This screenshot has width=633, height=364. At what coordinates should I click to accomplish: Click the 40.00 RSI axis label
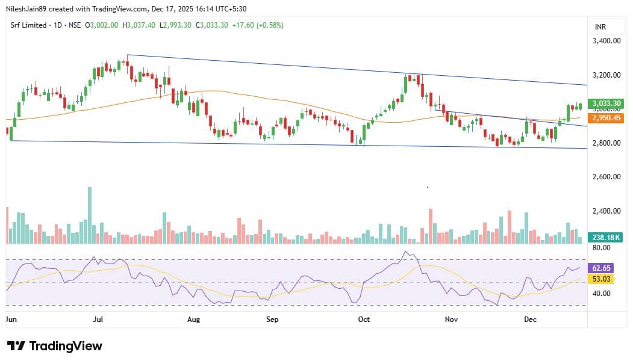point(601,294)
